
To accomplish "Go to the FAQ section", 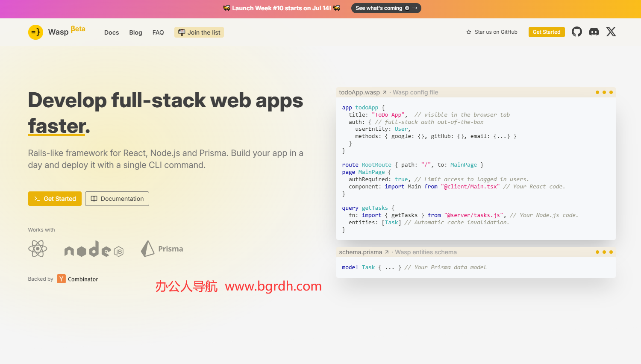I will (x=158, y=32).
